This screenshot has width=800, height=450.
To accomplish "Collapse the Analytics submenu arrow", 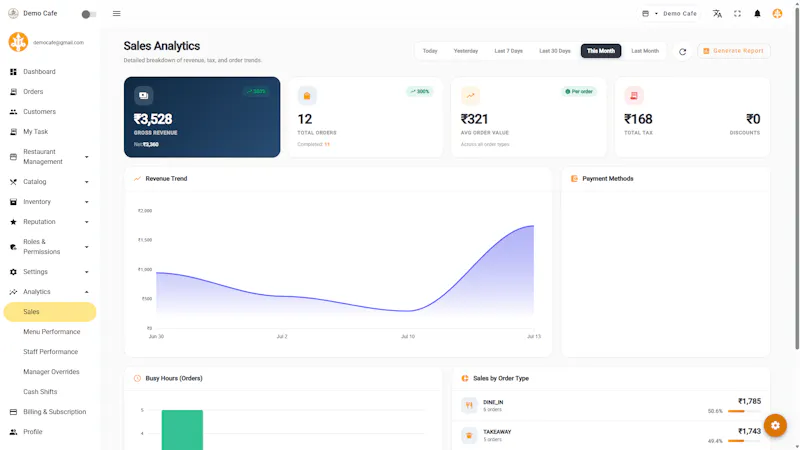I will (86, 292).
